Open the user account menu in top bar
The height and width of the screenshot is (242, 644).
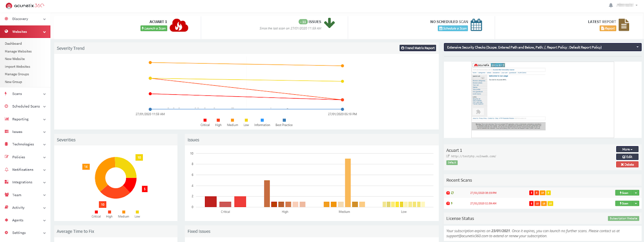pyautogui.click(x=627, y=5)
